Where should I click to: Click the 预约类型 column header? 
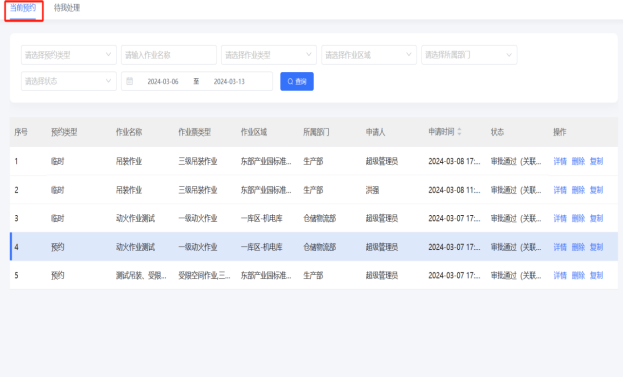coord(64,132)
